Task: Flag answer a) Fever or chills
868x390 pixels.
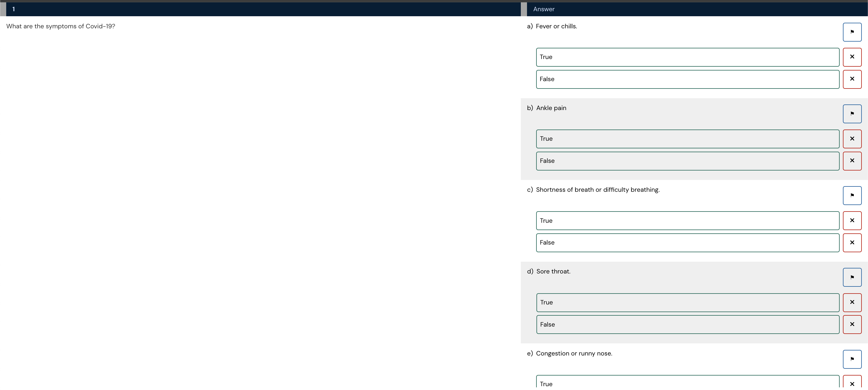Action: [852, 32]
